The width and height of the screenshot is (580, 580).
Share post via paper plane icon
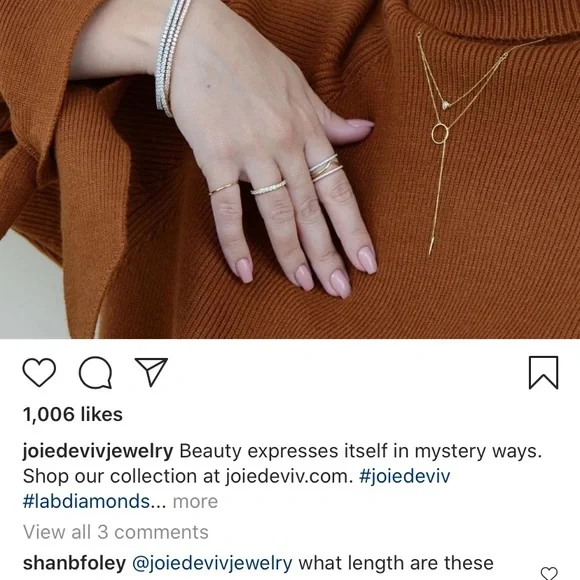[151, 372]
